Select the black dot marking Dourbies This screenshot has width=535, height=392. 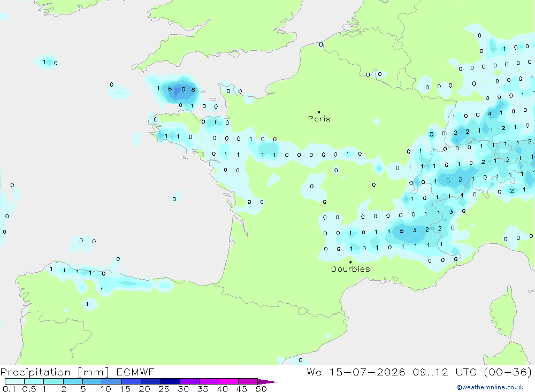[350, 262]
